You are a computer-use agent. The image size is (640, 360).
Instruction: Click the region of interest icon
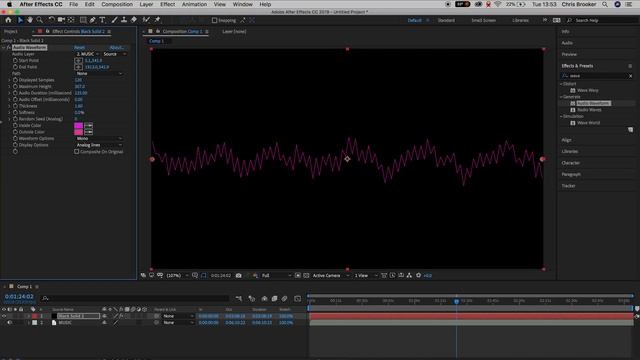[x=298, y=276]
